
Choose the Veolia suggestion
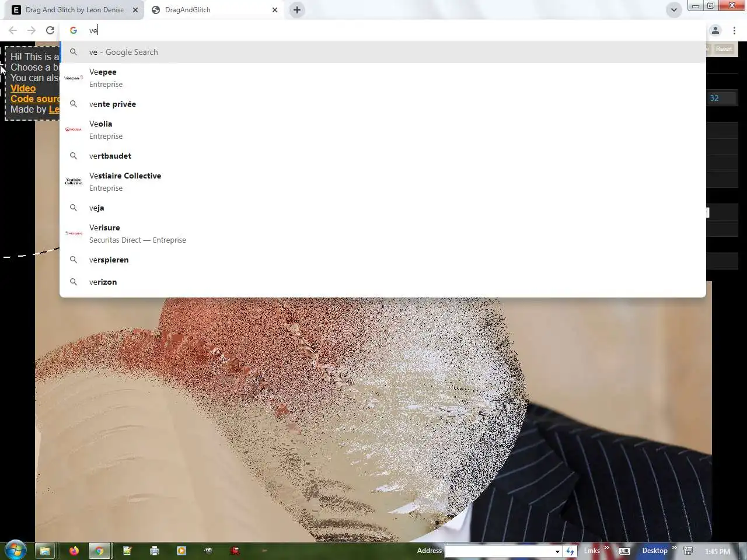[382, 129]
